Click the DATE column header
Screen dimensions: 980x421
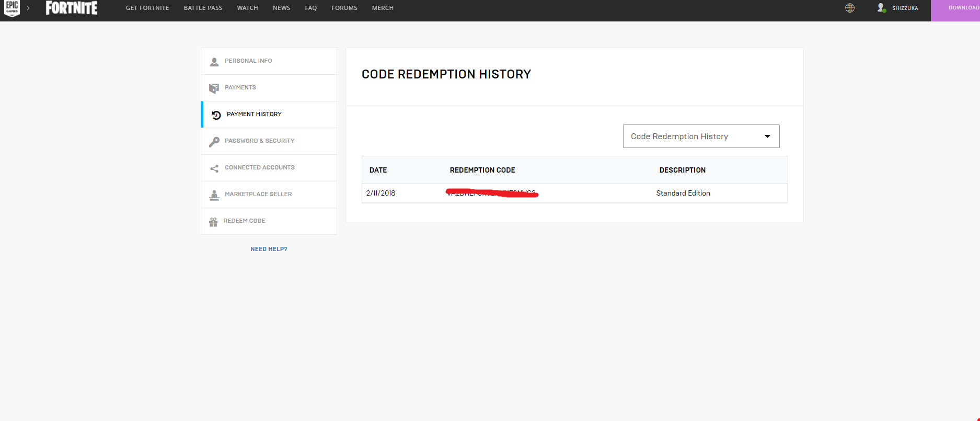tap(378, 170)
